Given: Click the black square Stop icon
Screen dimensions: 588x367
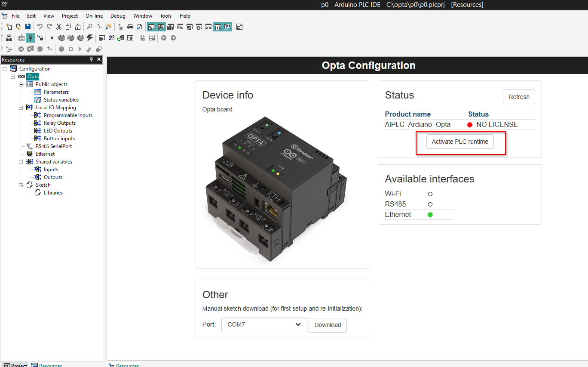Looking at the screenshot, I should click(x=52, y=38).
